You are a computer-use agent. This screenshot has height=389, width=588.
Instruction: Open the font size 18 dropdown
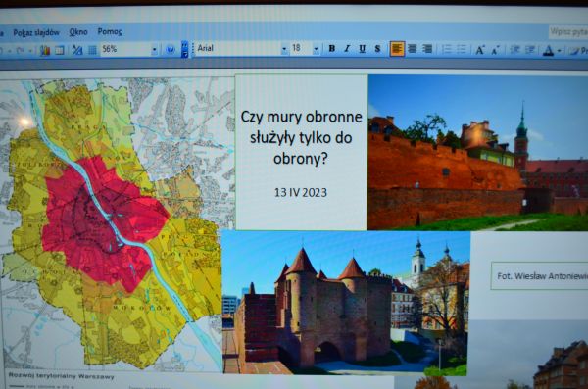coord(316,49)
